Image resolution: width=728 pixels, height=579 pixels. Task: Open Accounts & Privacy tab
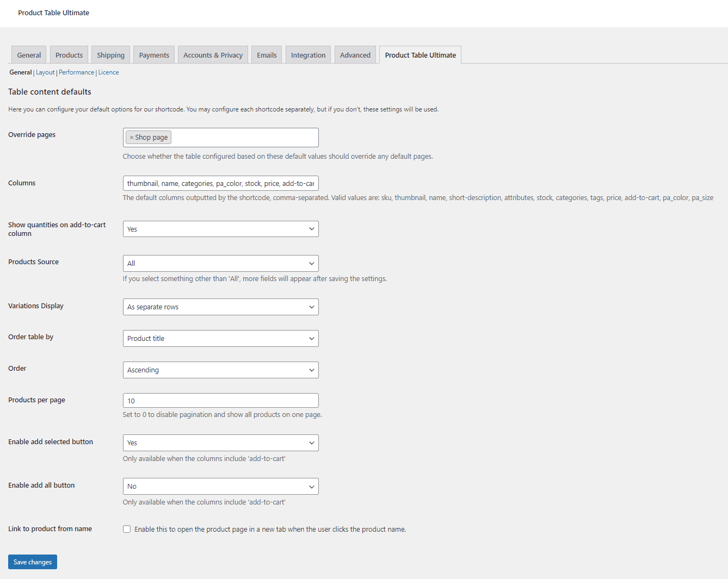point(213,55)
